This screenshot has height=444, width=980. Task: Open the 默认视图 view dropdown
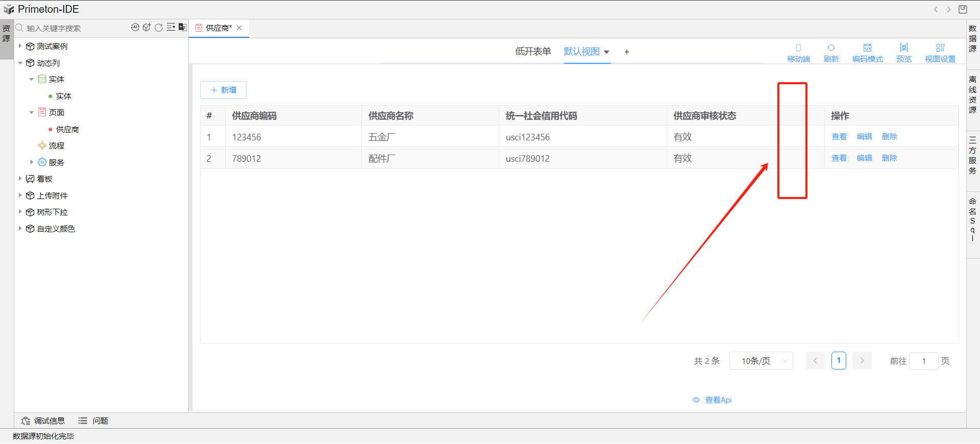point(607,52)
